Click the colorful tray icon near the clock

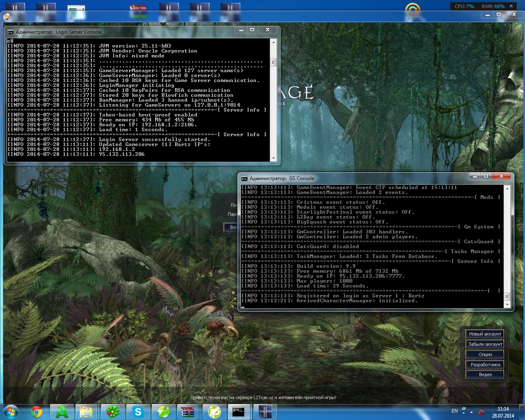[482, 412]
